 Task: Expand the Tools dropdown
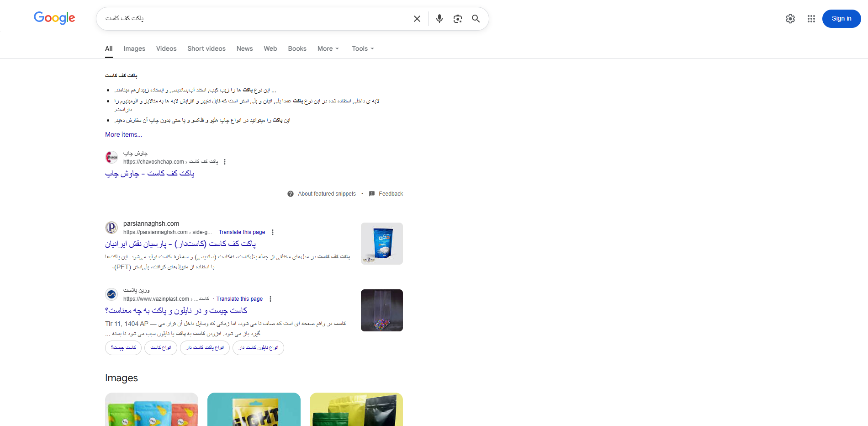tap(363, 48)
